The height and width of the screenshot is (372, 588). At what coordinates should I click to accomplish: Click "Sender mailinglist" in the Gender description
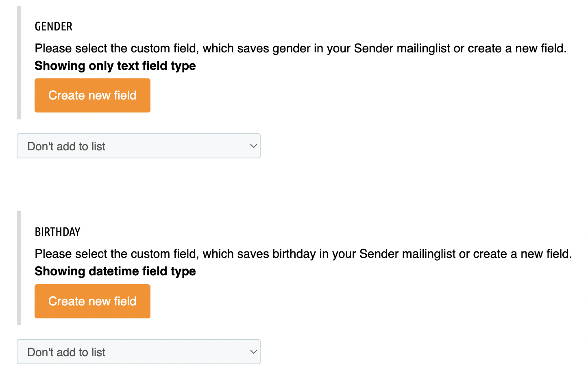[x=402, y=49]
